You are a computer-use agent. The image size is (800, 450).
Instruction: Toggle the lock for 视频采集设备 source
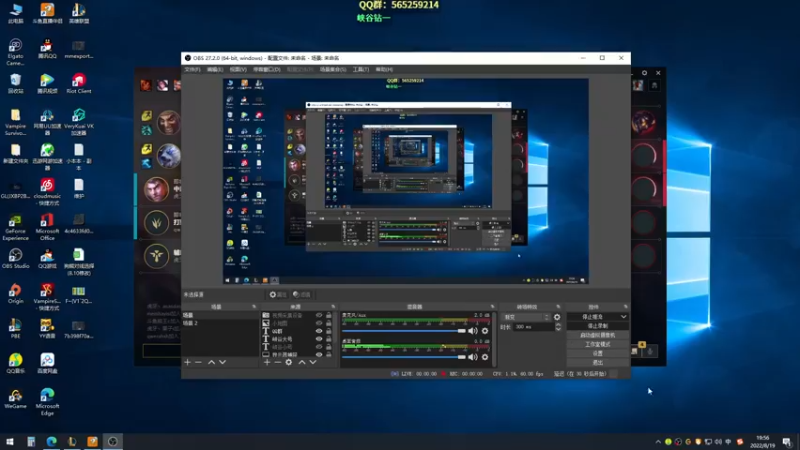pos(329,315)
